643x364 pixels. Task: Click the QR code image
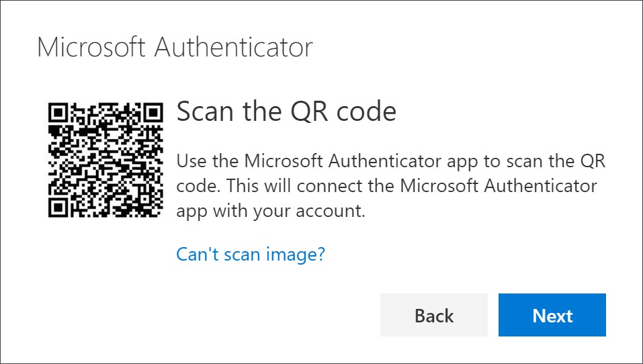click(x=106, y=159)
